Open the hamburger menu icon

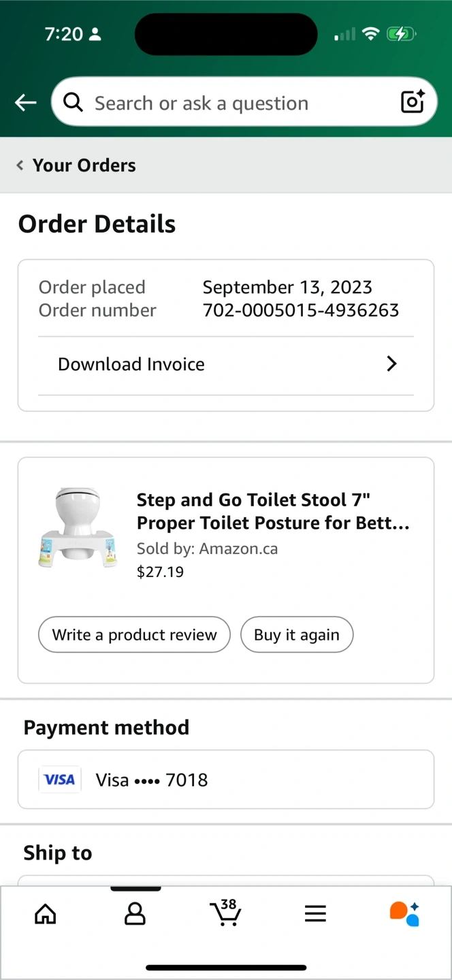[315, 913]
